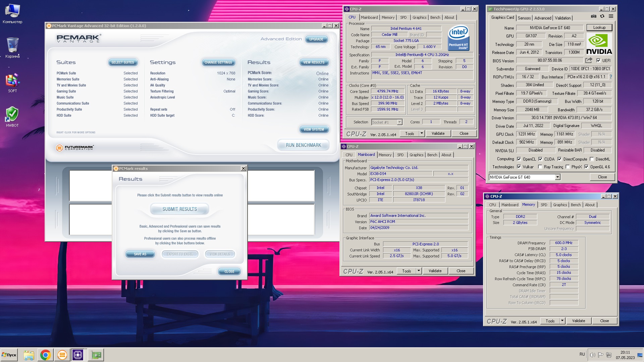The height and width of the screenshot is (362, 644).
Task: Click the NVIDIA logo in GPU-Z
Action: 599,44
